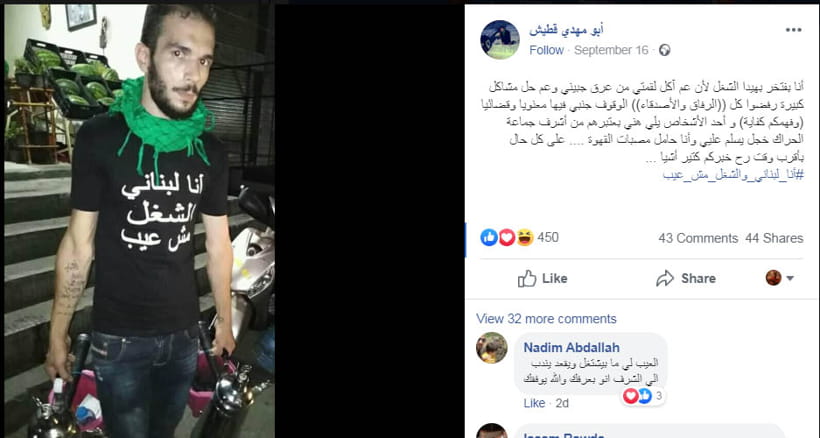This screenshot has height=438, width=820.
Task: Like Nadim Abdallah's comment
Action: pyautogui.click(x=534, y=404)
